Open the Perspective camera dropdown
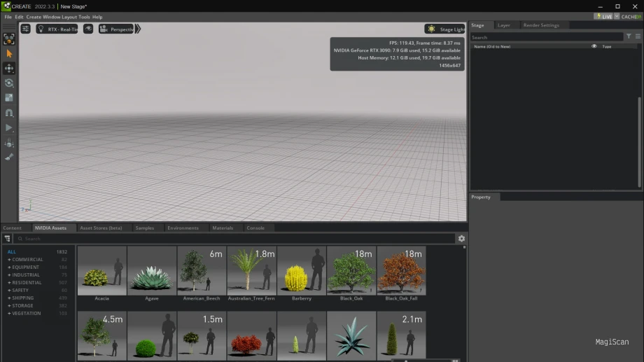 click(x=116, y=29)
